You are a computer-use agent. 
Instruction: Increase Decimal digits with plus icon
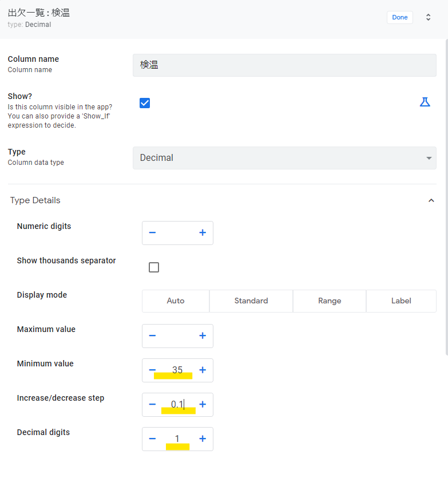(x=203, y=439)
